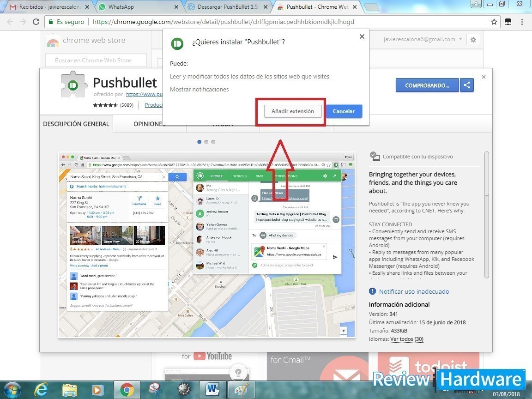This screenshot has width=532, height=399.
Task: Select the first screenshot carousel dot
Action: [x=199, y=142]
